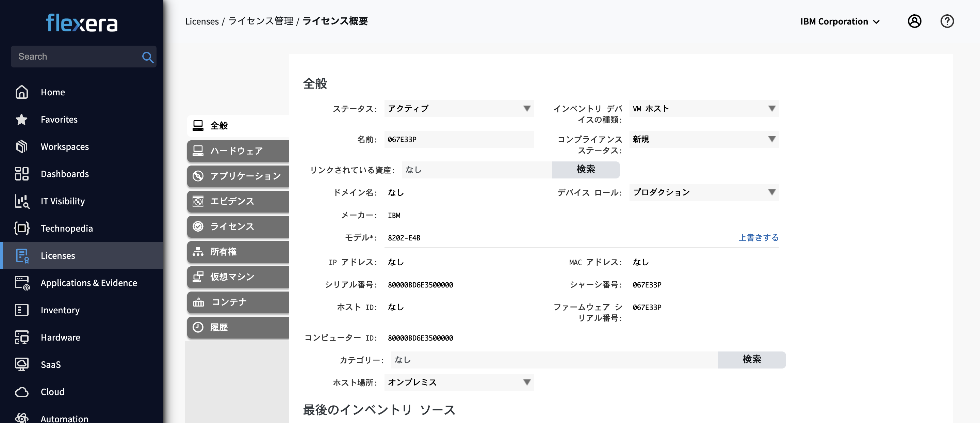The height and width of the screenshot is (423, 980).
Task: Open IT Visibility from the sidebar
Action: coord(63,201)
